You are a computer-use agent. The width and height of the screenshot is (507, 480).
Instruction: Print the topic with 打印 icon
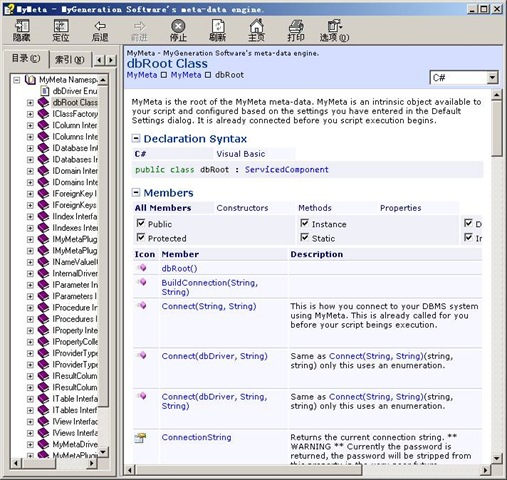[x=296, y=26]
